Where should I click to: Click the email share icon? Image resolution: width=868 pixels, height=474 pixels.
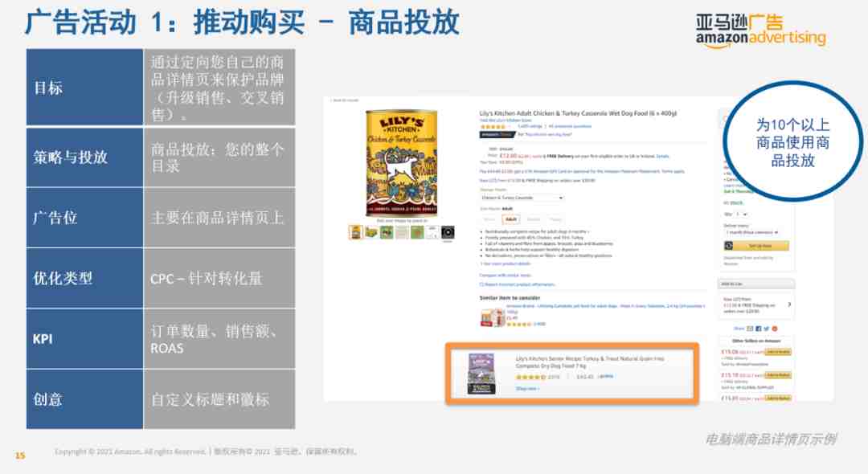750,329
